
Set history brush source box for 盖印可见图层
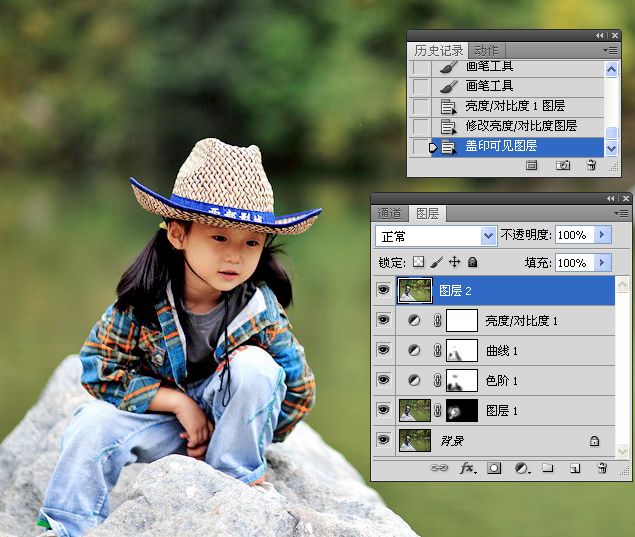point(421,147)
